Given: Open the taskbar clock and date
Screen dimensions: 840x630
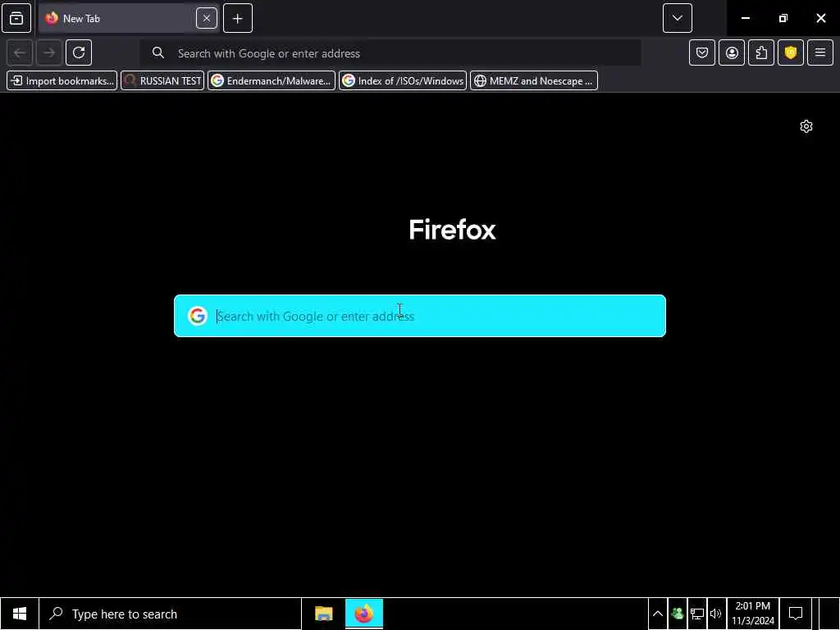Looking at the screenshot, I should (x=753, y=614).
